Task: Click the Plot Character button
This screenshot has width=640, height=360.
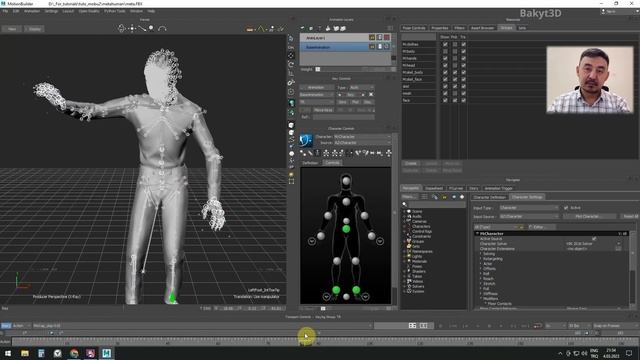Action: tap(589, 216)
